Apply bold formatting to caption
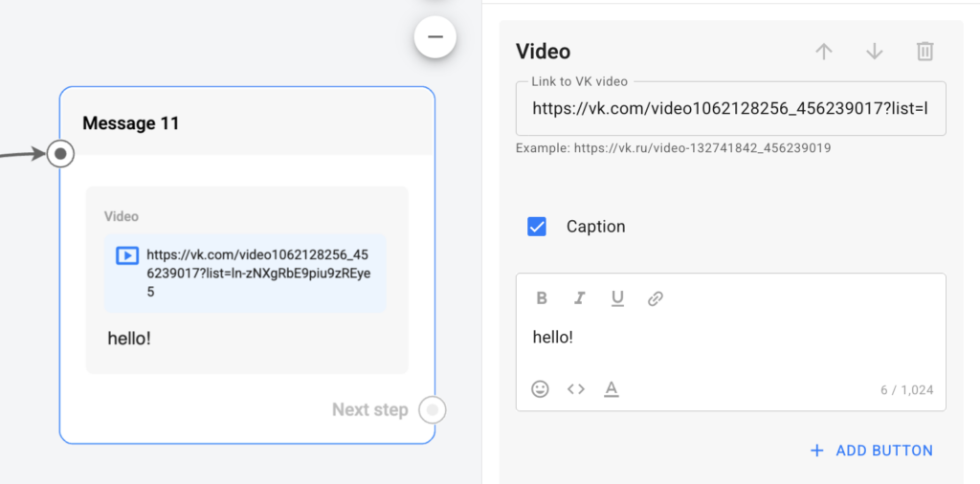The image size is (980, 484). pos(542,298)
